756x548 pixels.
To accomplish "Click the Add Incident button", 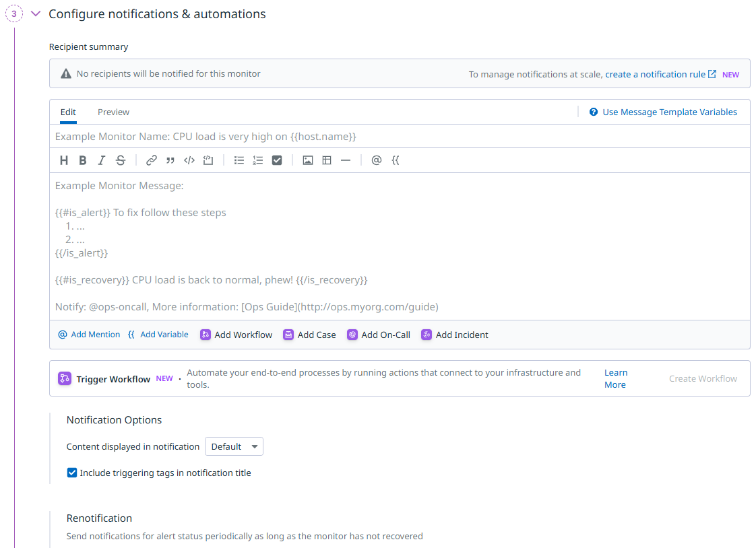I will coord(455,335).
